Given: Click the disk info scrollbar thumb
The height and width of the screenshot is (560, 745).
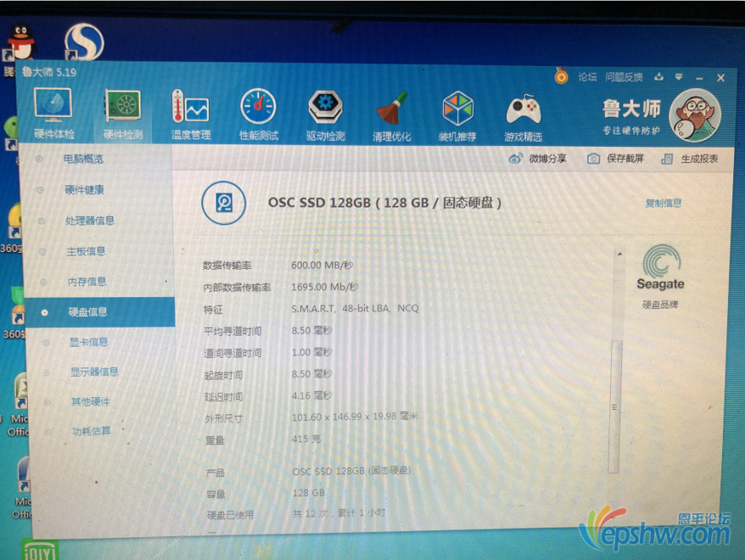Looking at the screenshot, I should 615,406.
